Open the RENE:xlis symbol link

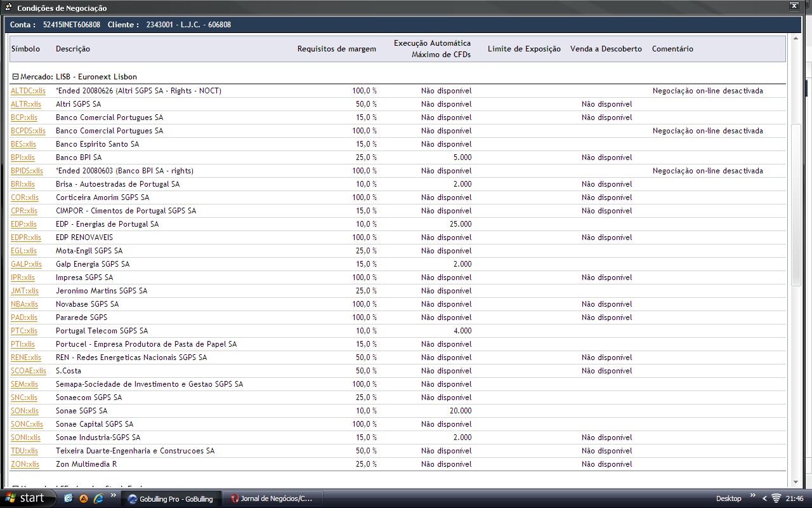point(26,358)
